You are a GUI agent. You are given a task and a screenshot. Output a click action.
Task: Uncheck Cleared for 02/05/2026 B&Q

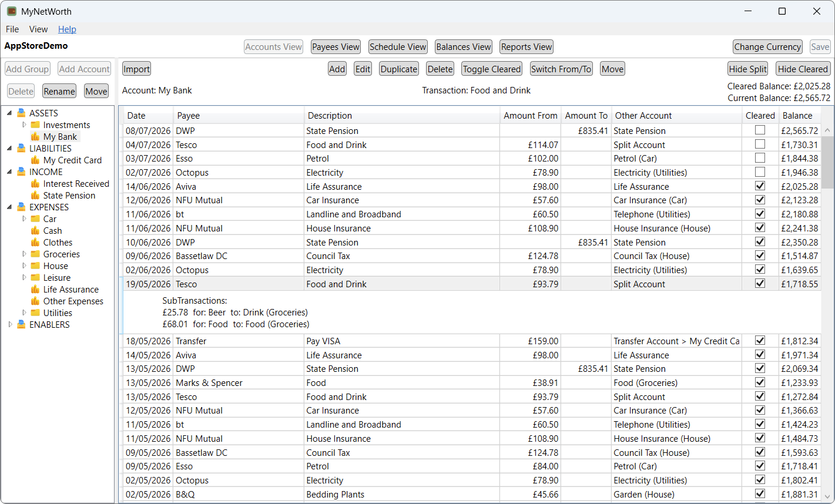click(x=760, y=494)
